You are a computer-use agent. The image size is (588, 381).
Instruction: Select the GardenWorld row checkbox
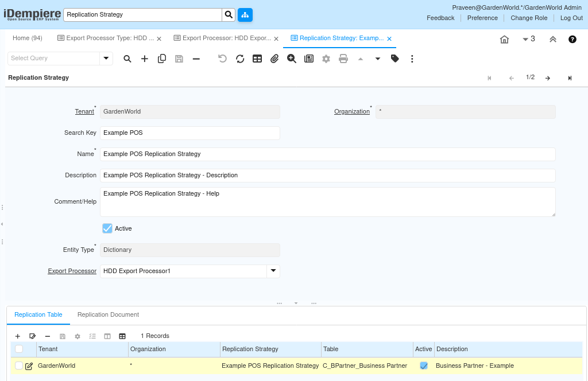pos(19,366)
